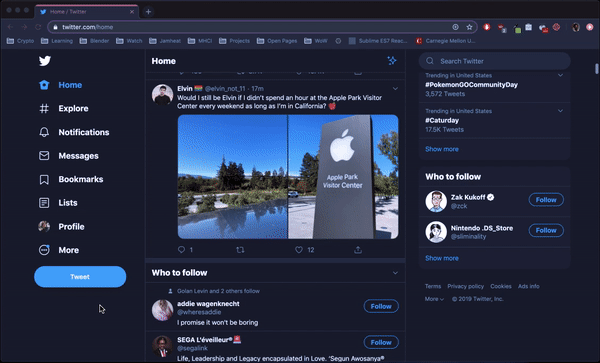The width and height of the screenshot is (600, 363).
Task: Go to Profile in the sidebar
Action: pos(62,226)
